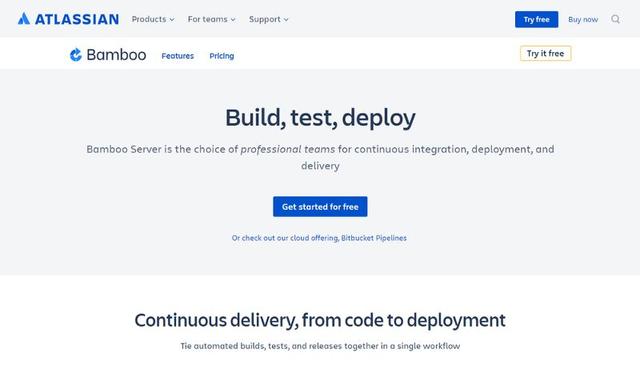Screen dimensions: 640x365
Task: Click the Bamboo product logo
Action: coord(108,55)
